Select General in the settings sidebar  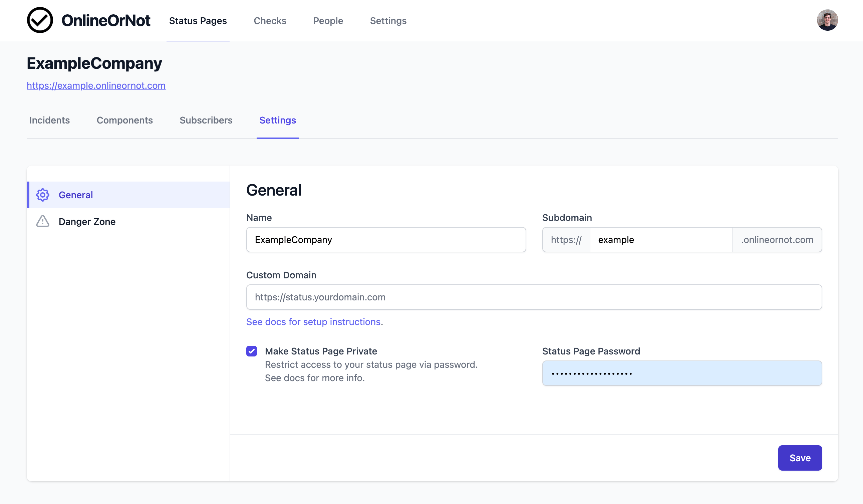pos(128,195)
